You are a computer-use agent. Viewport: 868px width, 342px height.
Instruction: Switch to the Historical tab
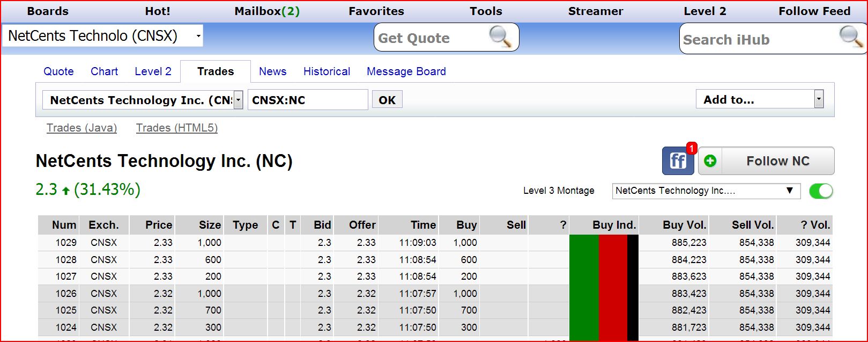click(327, 71)
